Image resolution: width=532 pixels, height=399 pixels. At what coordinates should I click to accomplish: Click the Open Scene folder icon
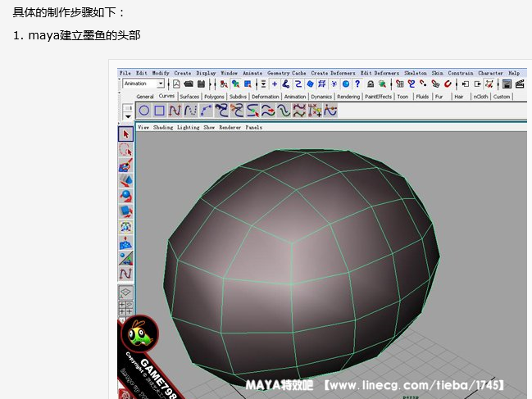189,84
